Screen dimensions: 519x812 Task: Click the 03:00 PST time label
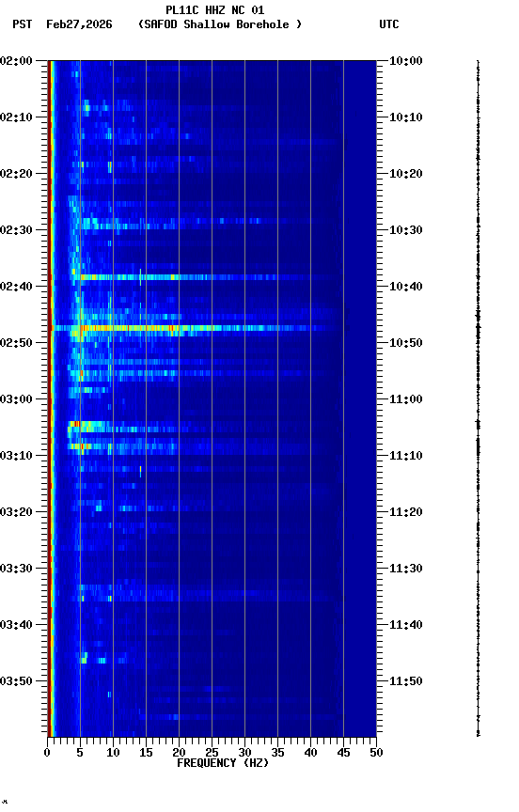pyautogui.click(x=16, y=399)
